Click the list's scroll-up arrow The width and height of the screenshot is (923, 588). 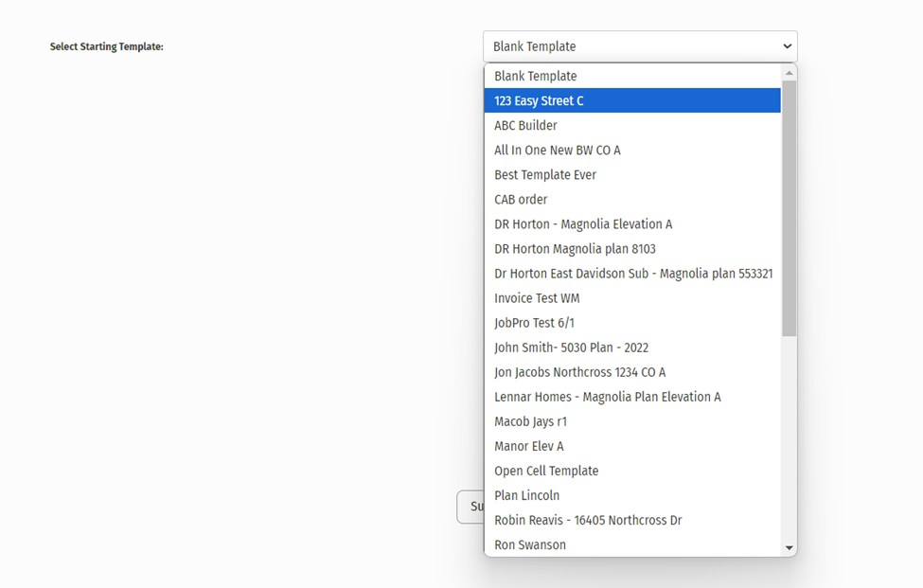tap(789, 73)
